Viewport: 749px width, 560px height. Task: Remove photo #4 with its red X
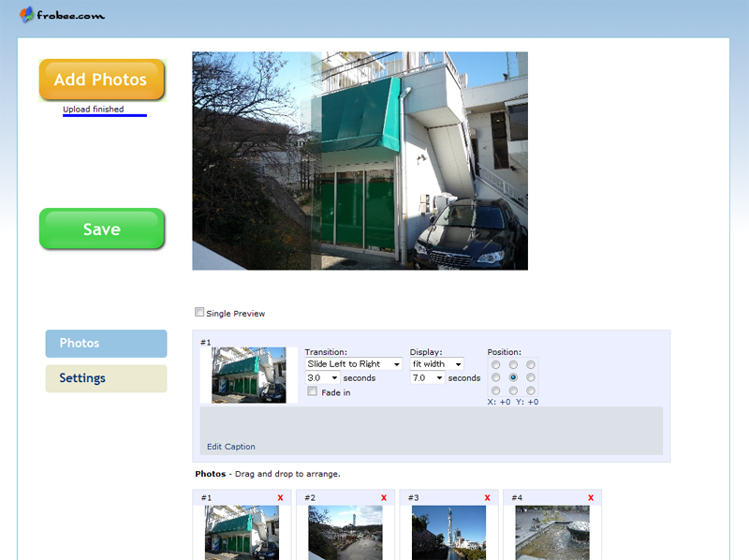591,498
